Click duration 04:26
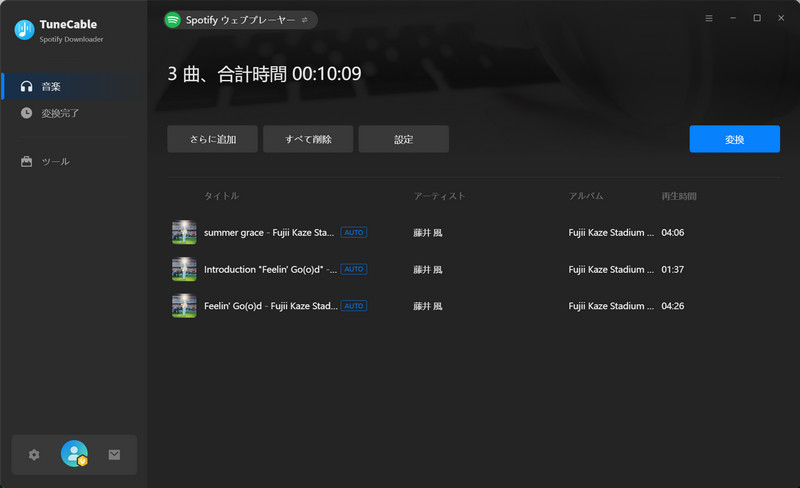The height and width of the screenshot is (488, 800). pyautogui.click(x=673, y=306)
